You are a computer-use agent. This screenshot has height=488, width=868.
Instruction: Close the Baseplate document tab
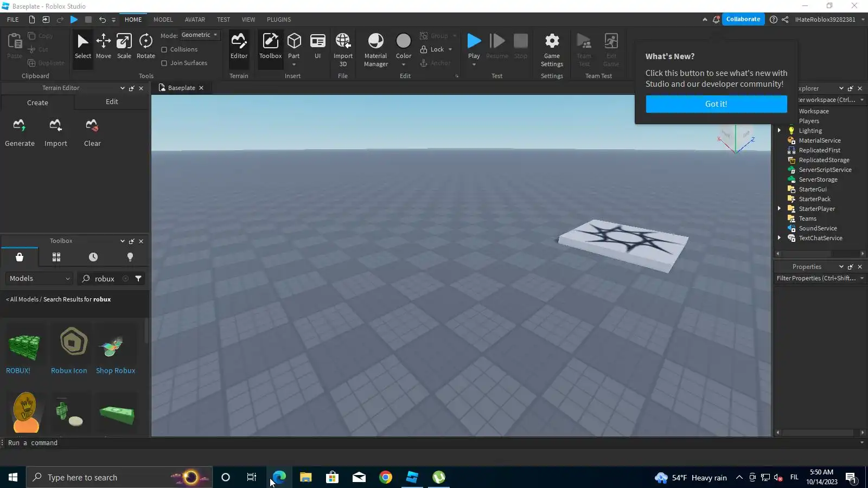point(201,88)
